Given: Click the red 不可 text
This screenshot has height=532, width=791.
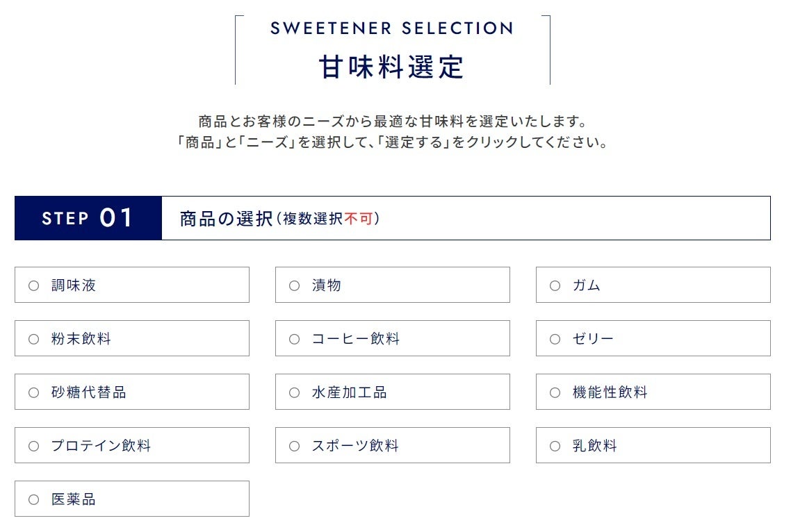Looking at the screenshot, I should point(358,219).
